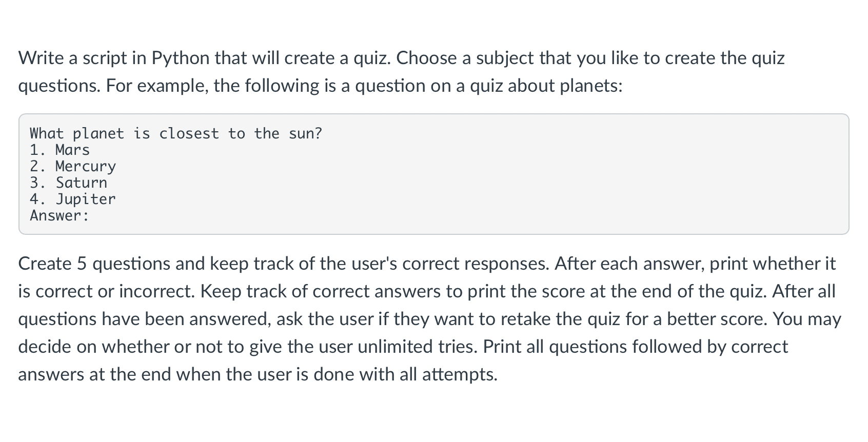Click the word Python in the first sentence
The width and height of the screenshot is (868, 442).
point(180,58)
